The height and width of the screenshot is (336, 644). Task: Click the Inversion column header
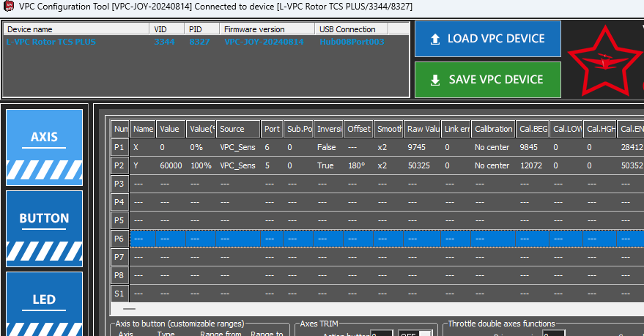click(x=328, y=129)
